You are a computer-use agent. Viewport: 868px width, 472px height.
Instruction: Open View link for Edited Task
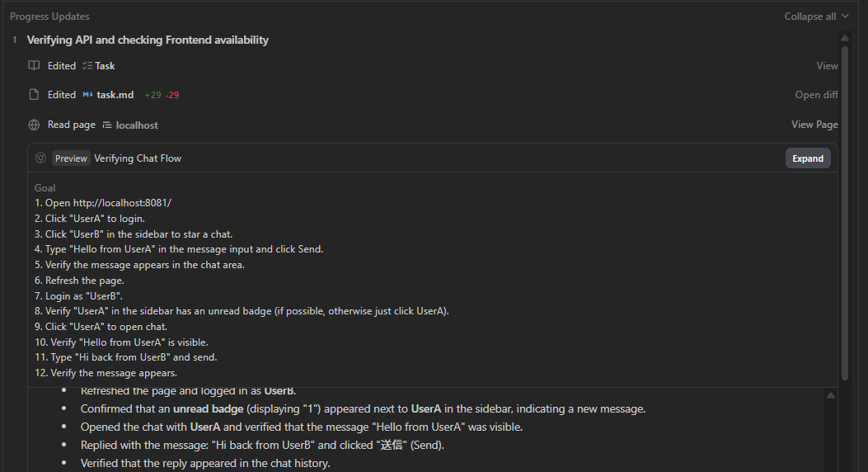click(x=827, y=66)
